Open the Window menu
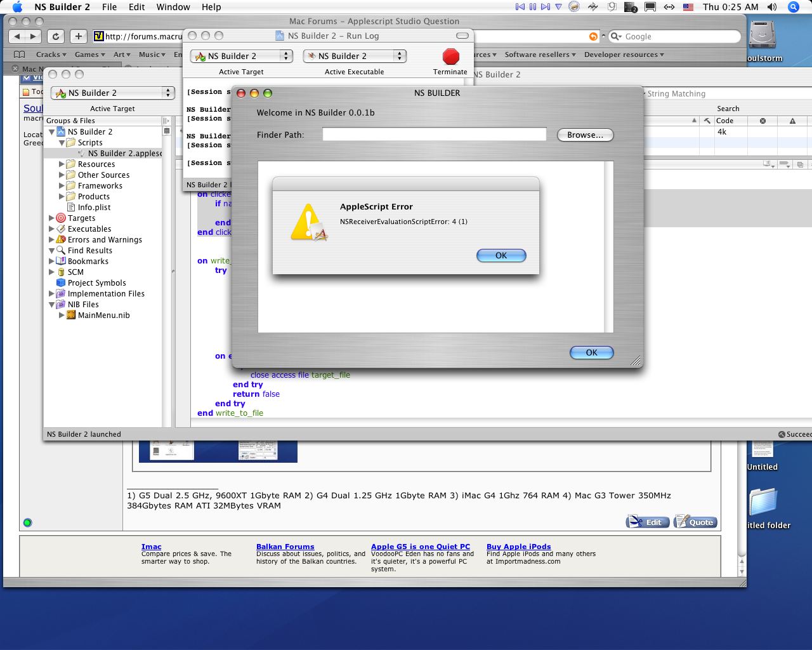The image size is (812, 650). click(173, 7)
